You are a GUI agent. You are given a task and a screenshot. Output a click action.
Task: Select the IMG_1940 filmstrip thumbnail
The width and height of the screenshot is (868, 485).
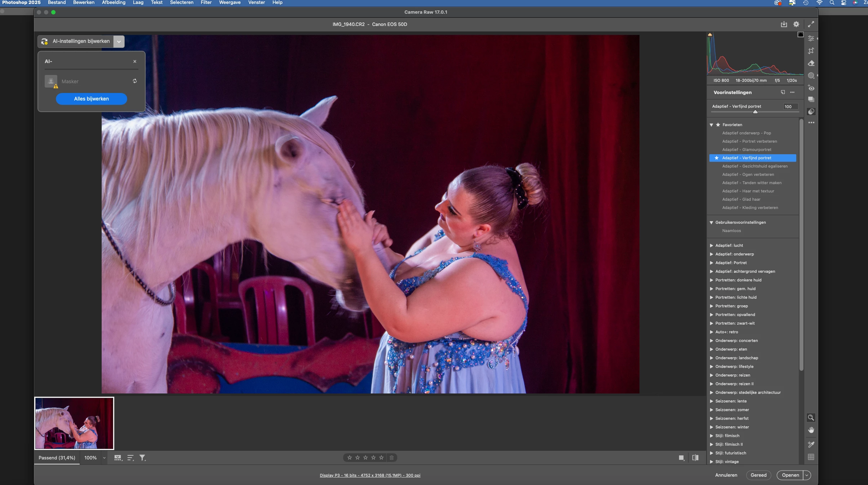point(74,423)
